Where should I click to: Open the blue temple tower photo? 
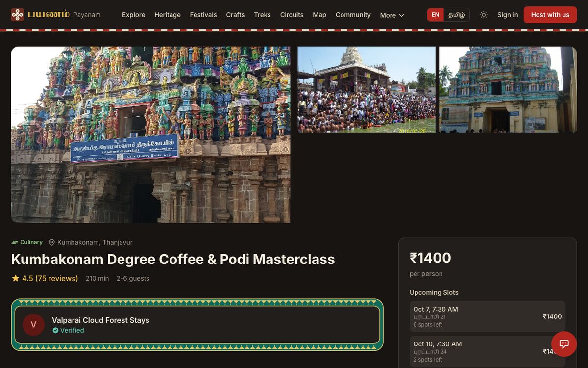(x=508, y=90)
